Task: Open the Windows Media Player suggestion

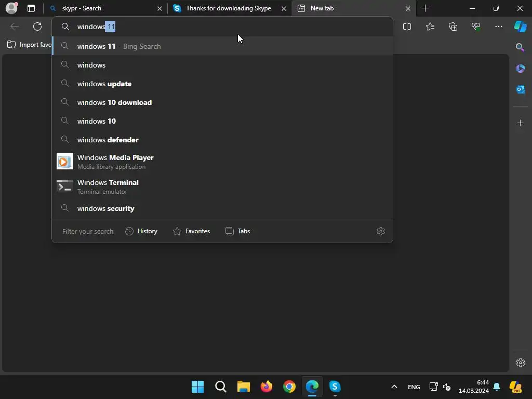Action: 222,162
